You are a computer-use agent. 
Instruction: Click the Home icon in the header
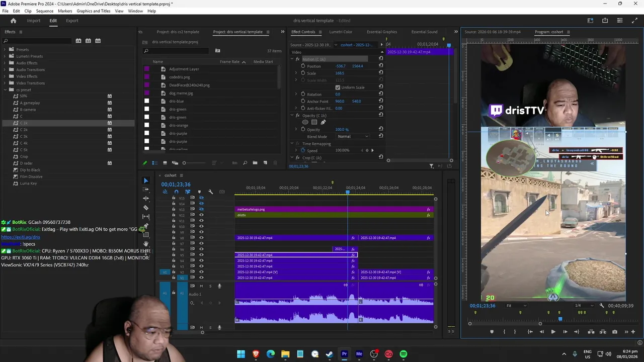point(14,21)
